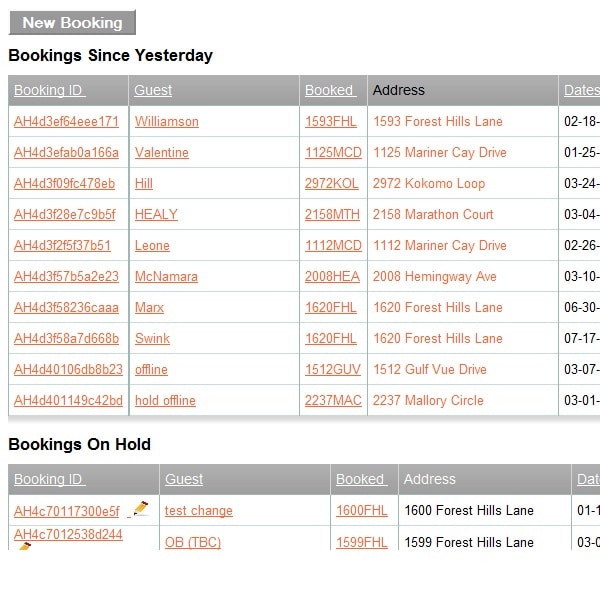The height and width of the screenshot is (600, 600).
Task: Open the test change guest link
Action: (199, 511)
